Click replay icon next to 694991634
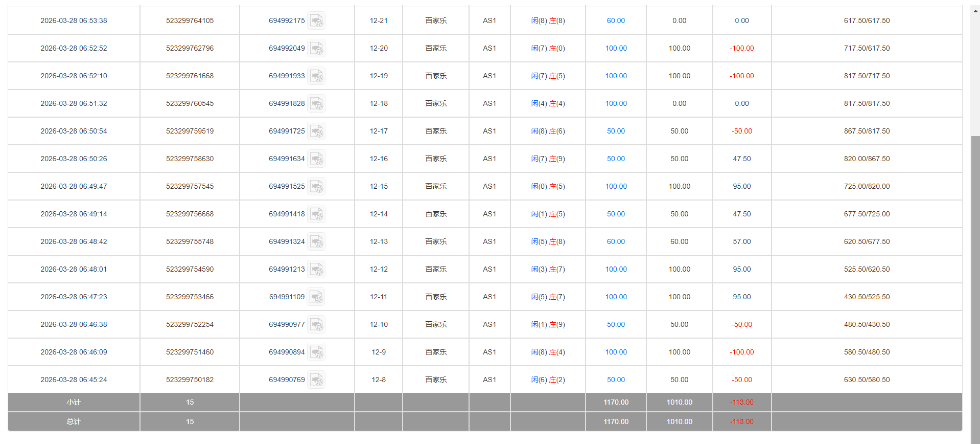 coord(316,159)
